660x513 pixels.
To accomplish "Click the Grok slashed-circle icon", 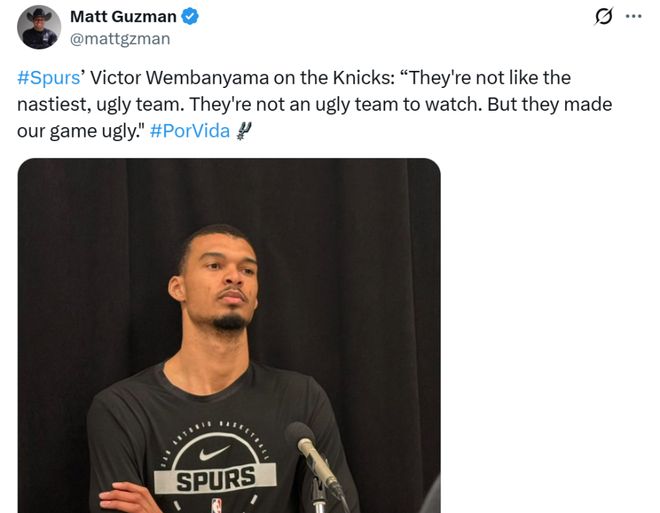I will (604, 17).
